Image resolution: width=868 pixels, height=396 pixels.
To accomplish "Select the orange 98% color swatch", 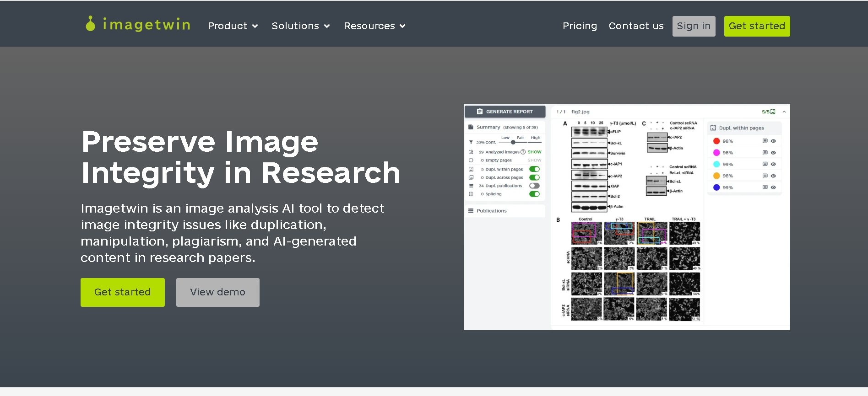I will [x=716, y=176].
